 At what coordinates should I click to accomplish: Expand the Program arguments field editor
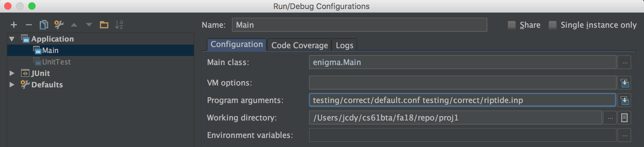click(625, 100)
